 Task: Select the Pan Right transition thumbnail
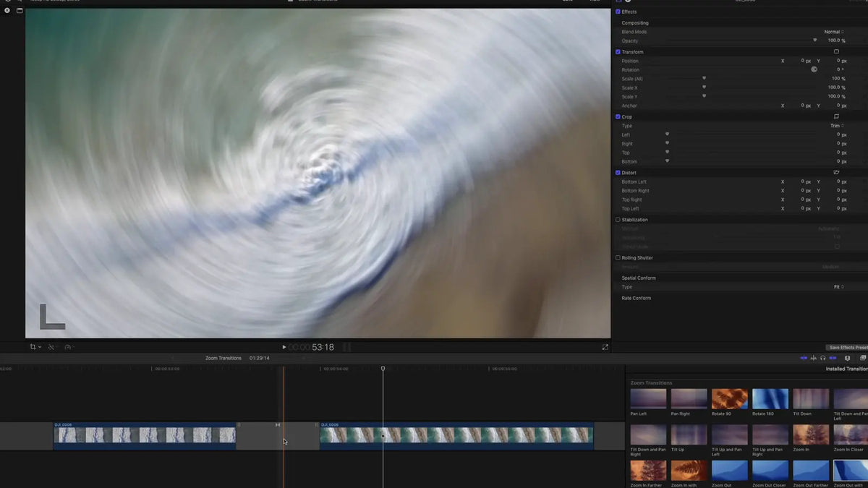(689, 399)
